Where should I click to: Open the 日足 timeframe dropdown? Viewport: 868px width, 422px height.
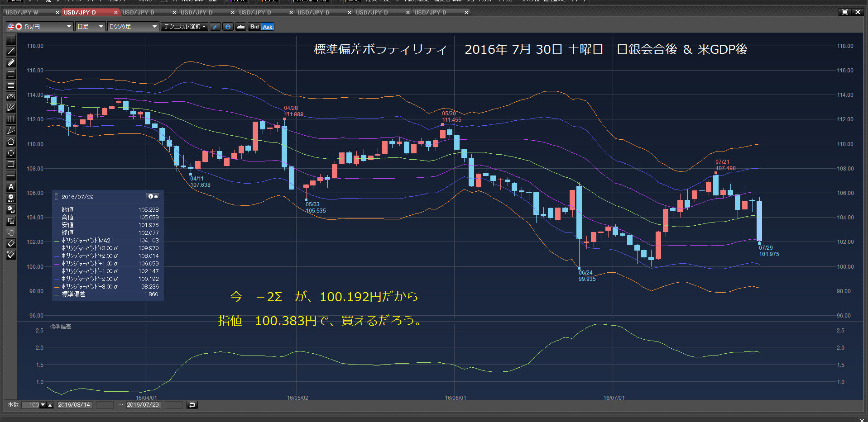90,27
